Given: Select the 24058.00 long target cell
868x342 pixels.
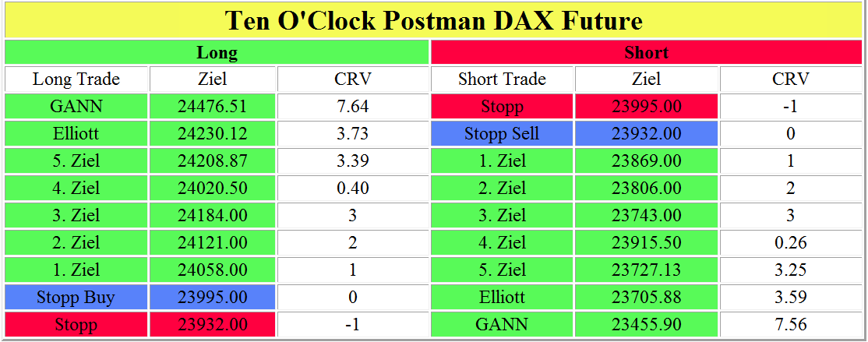Looking at the screenshot, I should coord(213,270).
